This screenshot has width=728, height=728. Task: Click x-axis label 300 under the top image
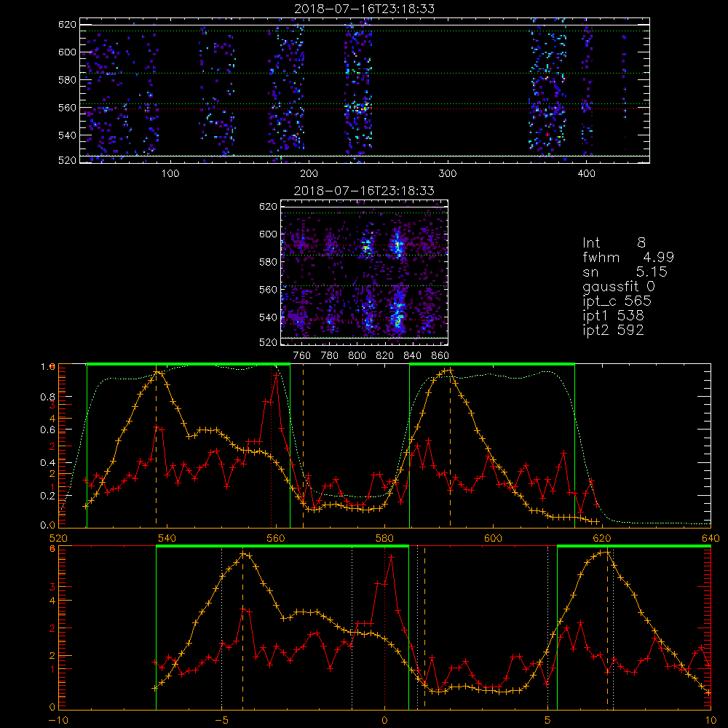tap(448, 174)
